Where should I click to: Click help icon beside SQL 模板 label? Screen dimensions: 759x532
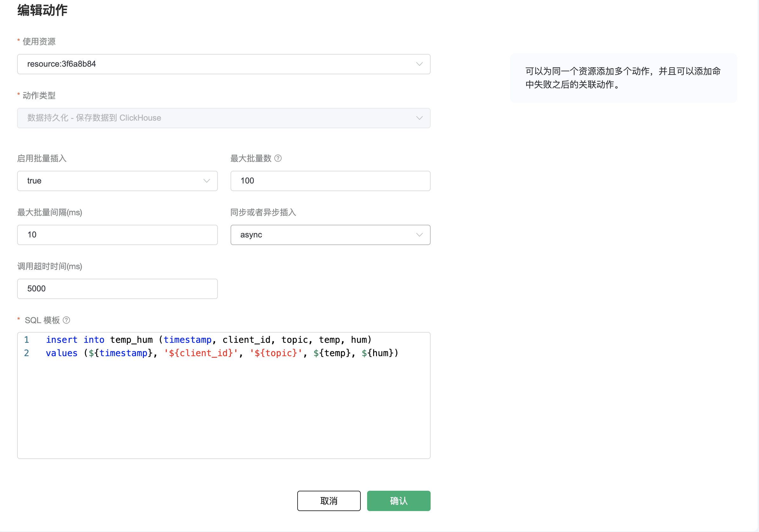click(66, 320)
